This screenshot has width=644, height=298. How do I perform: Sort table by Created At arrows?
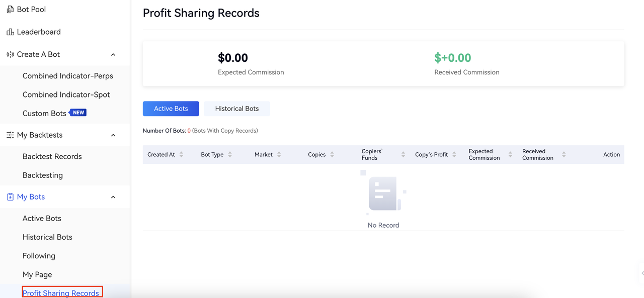point(181,155)
